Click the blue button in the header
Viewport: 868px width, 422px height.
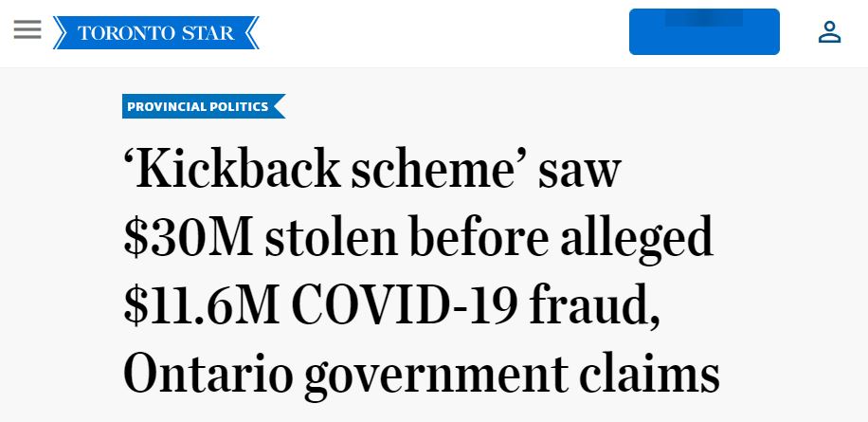704,32
